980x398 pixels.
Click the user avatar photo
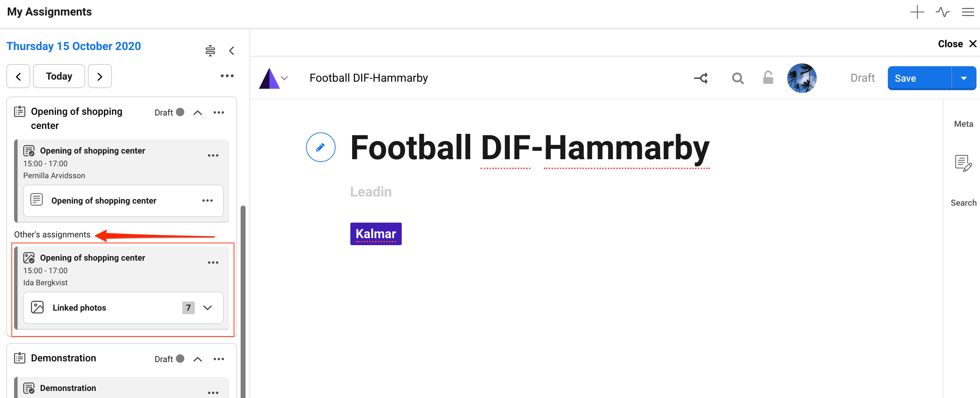tap(801, 78)
